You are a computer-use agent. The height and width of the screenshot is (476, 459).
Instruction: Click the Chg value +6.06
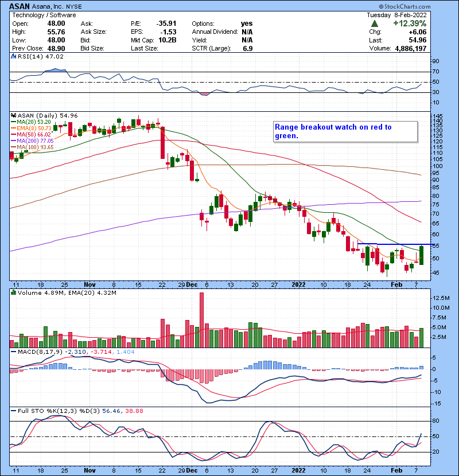(x=417, y=32)
